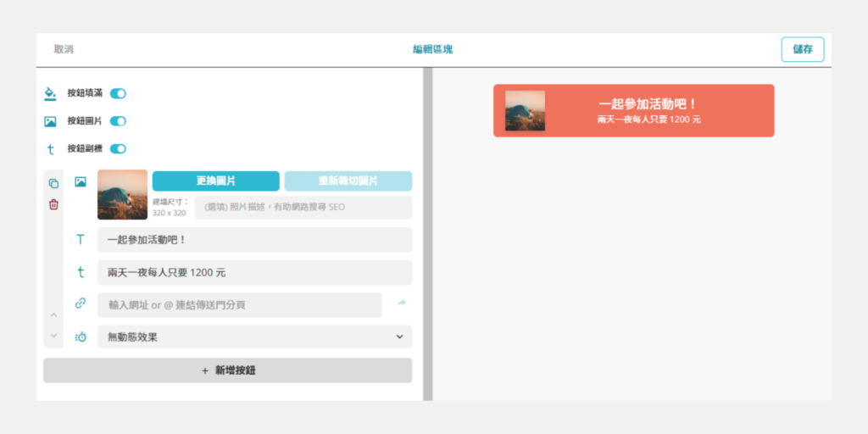Screen dimensions: 868x434
Task: Click the 輸入網址 link input field
Action: pyautogui.click(x=240, y=305)
